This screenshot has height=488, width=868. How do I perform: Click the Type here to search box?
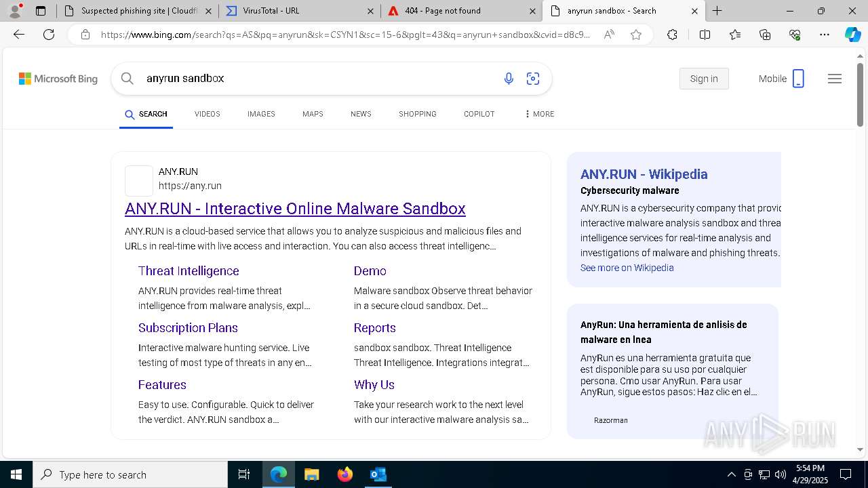pos(130,474)
